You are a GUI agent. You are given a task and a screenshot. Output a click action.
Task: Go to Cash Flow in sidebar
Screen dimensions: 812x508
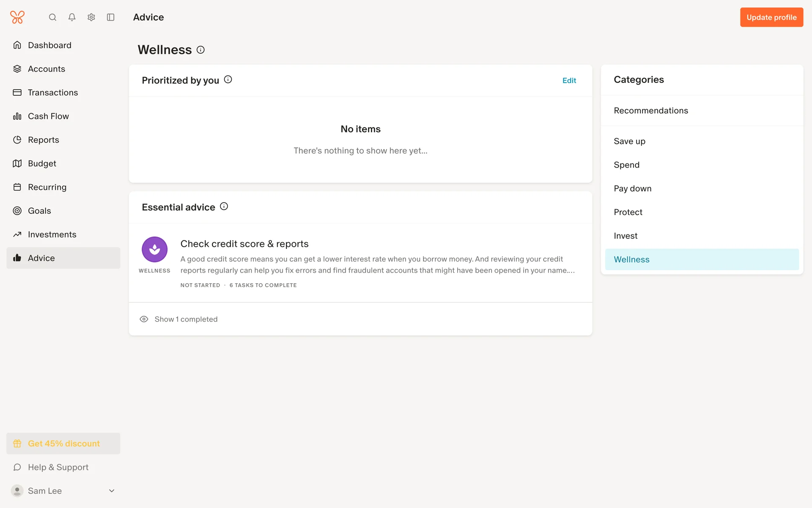[x=48, y=116]
